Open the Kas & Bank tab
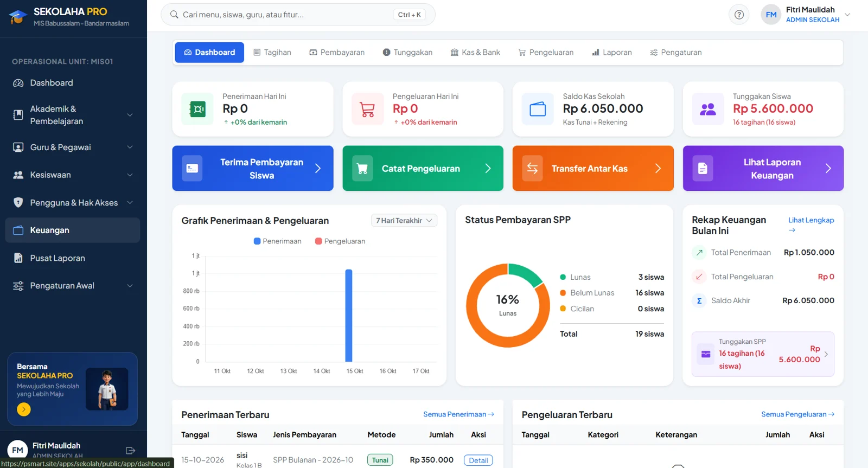868x468 pixels. [475, 53]
